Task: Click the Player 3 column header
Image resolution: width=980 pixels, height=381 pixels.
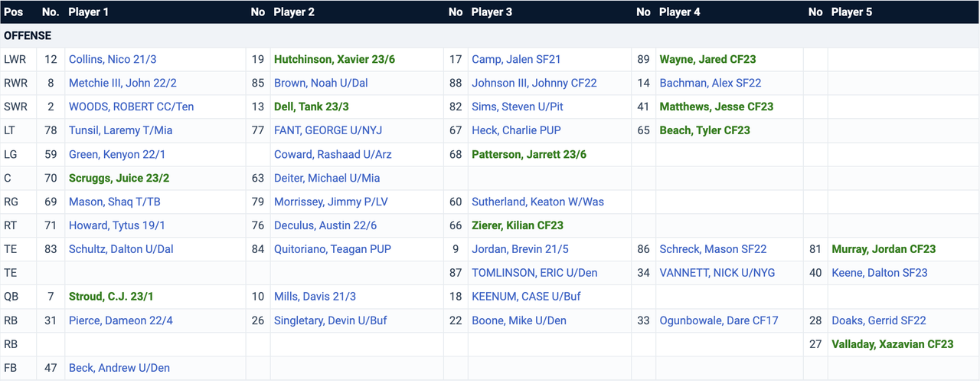Action: point(492,12)
